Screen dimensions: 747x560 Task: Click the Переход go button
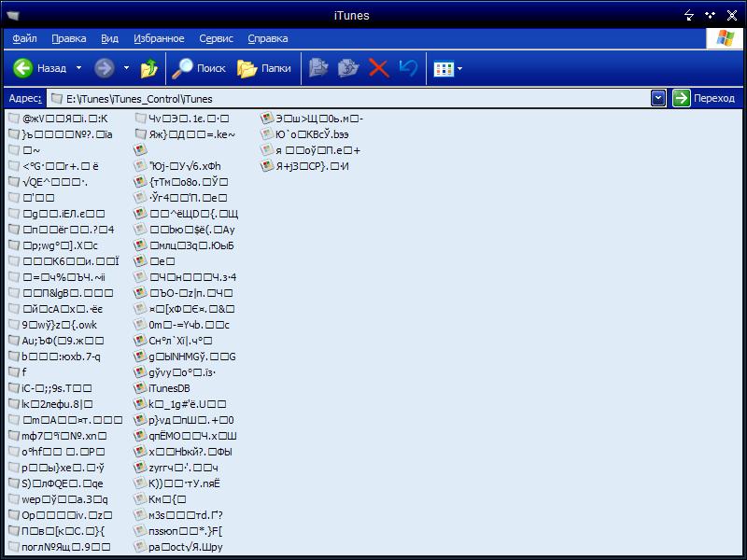point(704,99)
